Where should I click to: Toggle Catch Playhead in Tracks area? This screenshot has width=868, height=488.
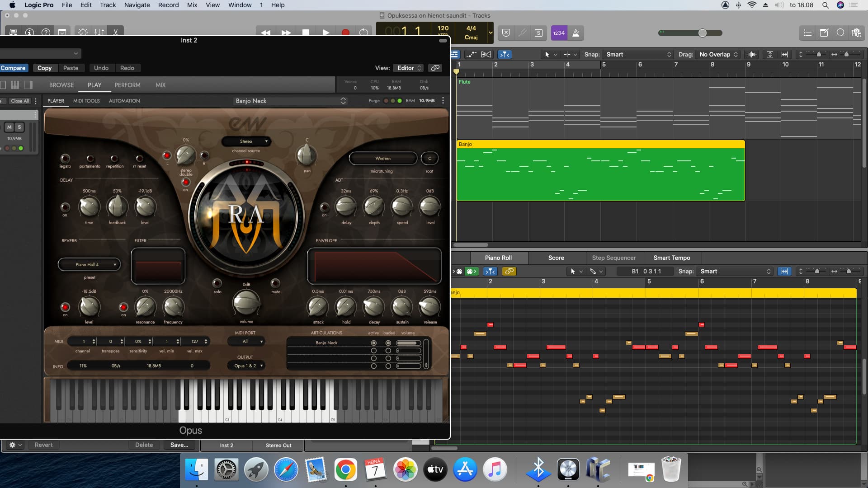click(x=505, y=54)
